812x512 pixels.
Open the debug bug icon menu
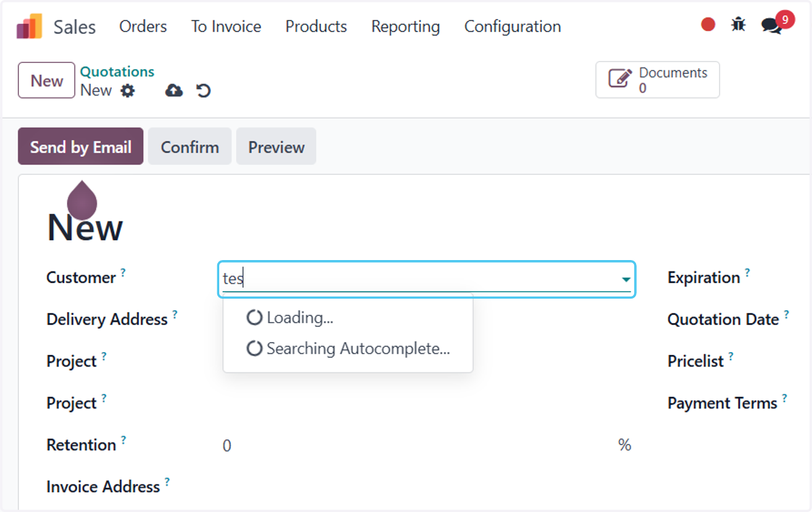pos(738,25)
